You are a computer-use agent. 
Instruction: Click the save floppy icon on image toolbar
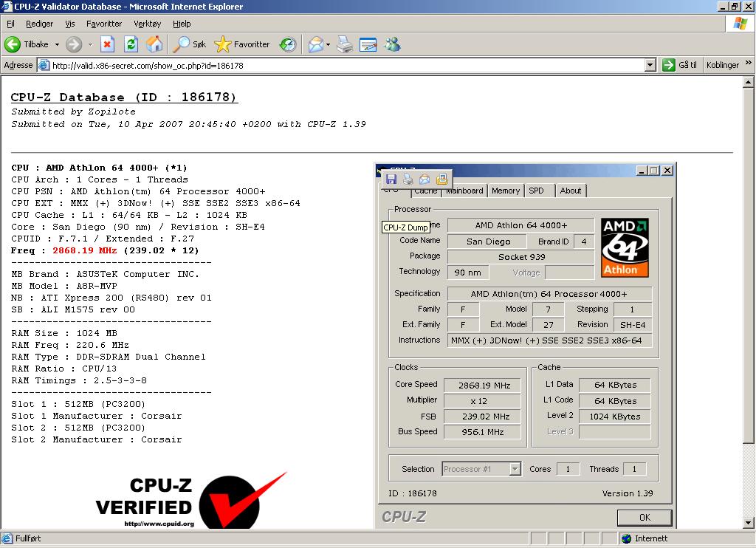pyautogui.click(x=391, y=179)
